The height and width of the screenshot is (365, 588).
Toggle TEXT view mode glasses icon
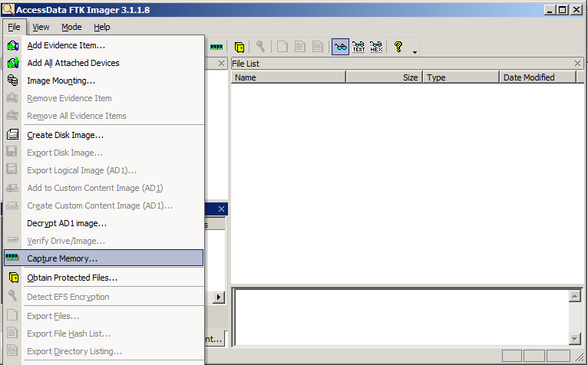coord(358,47)
